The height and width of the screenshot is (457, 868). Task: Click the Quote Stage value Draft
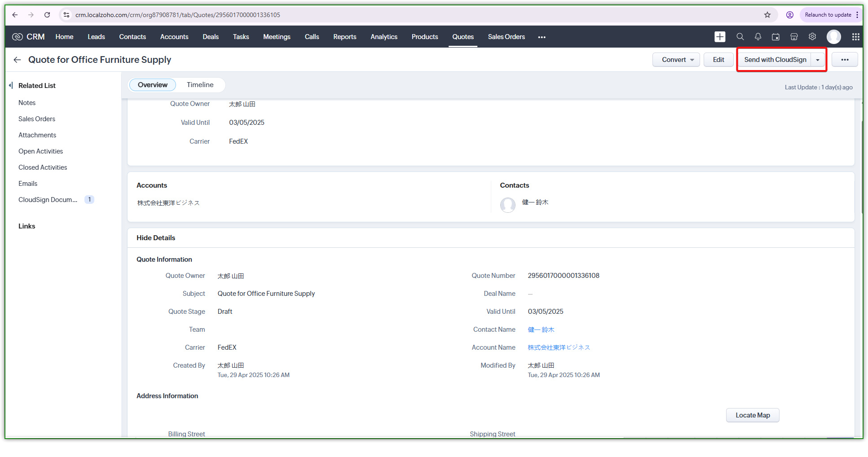pos(225,312)
